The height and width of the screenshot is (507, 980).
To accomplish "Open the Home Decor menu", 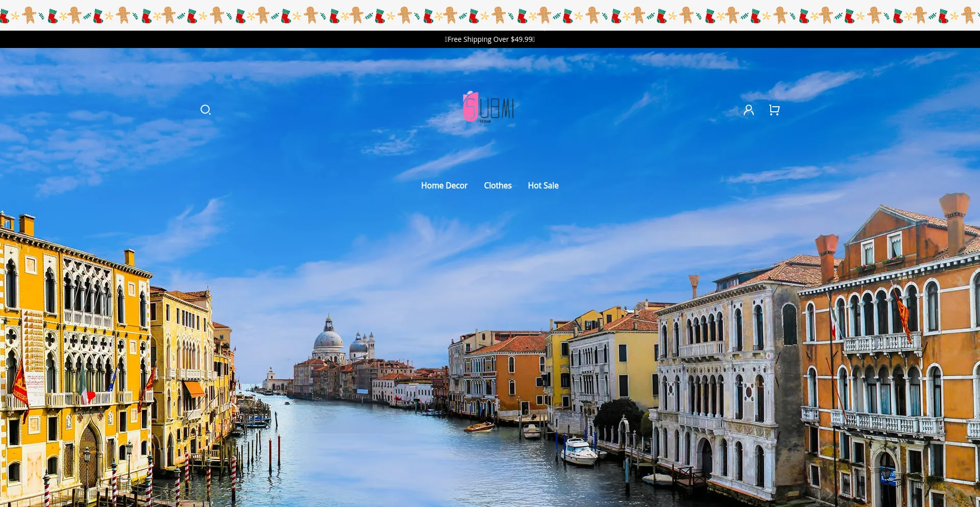I will coord(444,185).
